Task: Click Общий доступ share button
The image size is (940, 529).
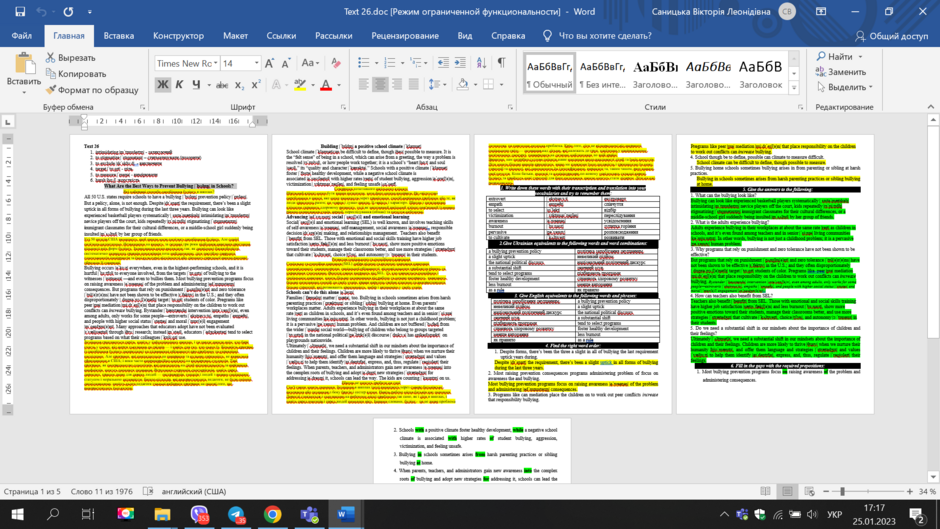Action: [891, 36]
